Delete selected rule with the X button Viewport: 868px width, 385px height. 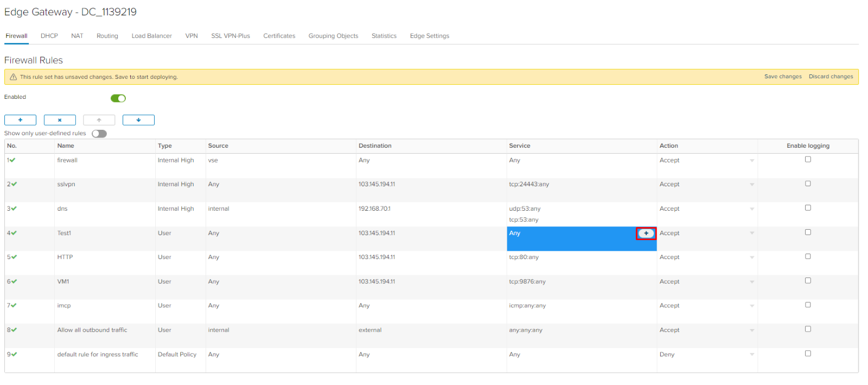[60, 120]
